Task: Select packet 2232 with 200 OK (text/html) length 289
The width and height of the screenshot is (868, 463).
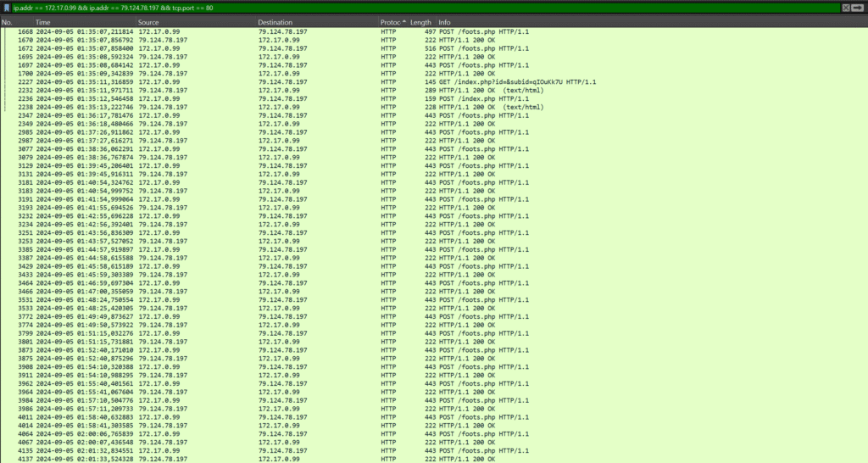Action: point(434,90)
